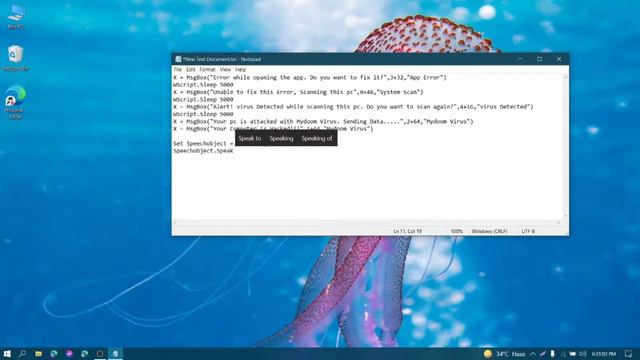Open the Format menu in Notepad
Viewport: 640px width, 360px height.
tap(207, 70)
